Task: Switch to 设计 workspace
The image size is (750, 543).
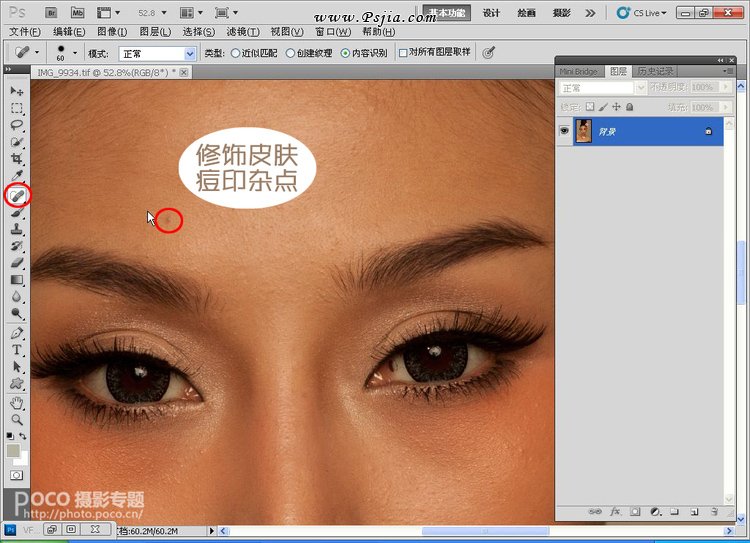Action: coord(491,14)
